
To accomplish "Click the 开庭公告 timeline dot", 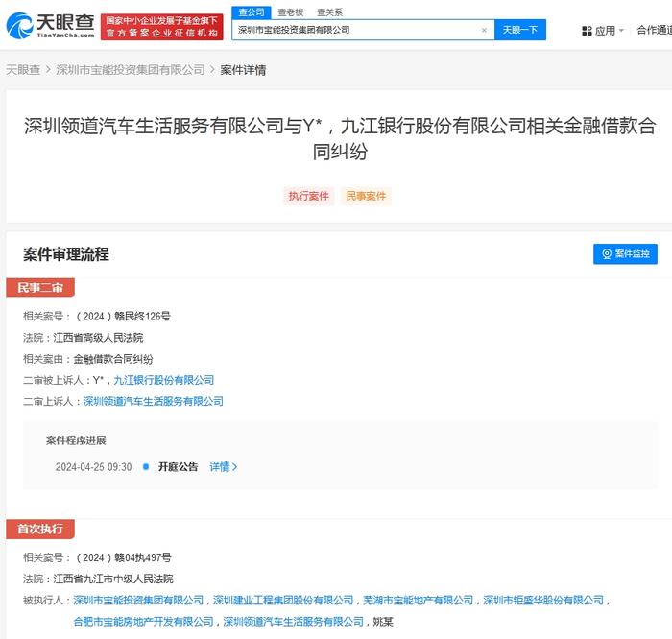I will click(x=146, y=467).
